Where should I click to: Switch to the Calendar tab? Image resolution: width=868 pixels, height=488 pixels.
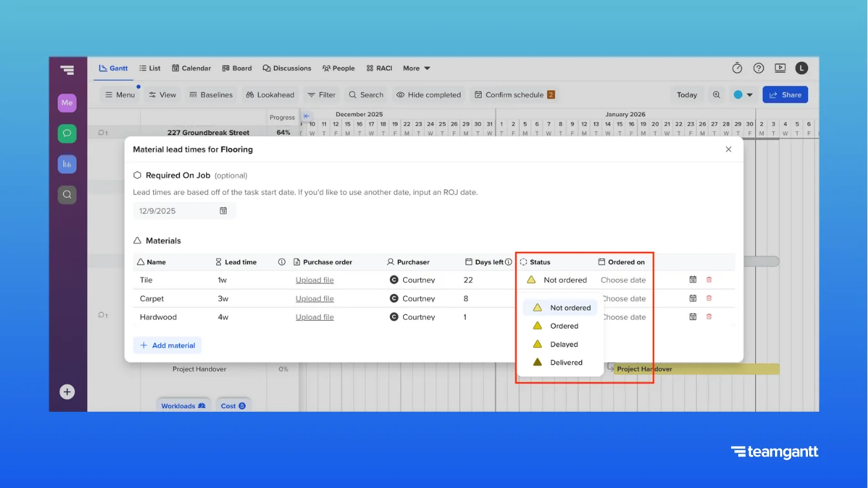pyautogui.click(x=191, y=68)
